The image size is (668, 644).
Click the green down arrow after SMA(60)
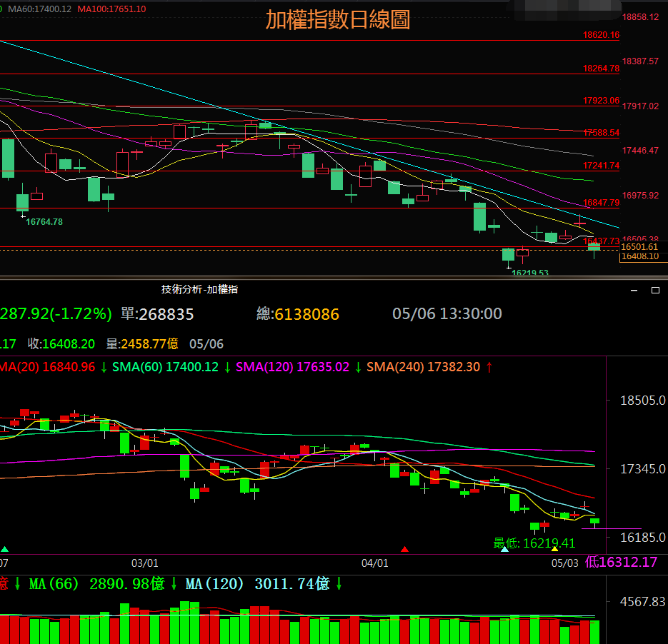click(227, 367)
